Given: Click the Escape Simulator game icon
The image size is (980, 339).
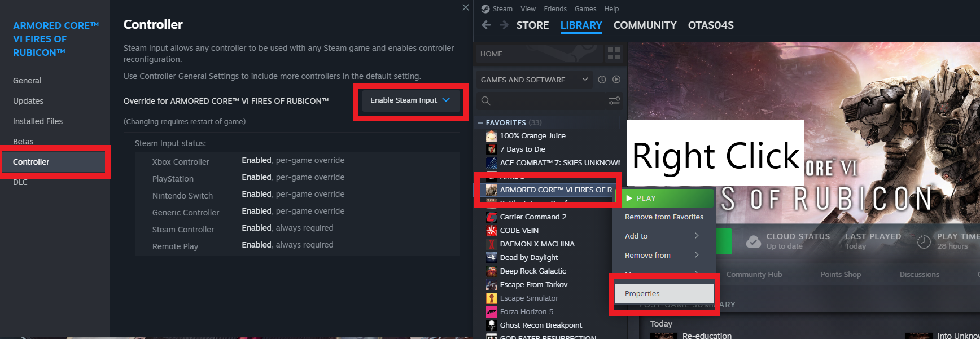Looking at the screenshot, I should (492, 298).
